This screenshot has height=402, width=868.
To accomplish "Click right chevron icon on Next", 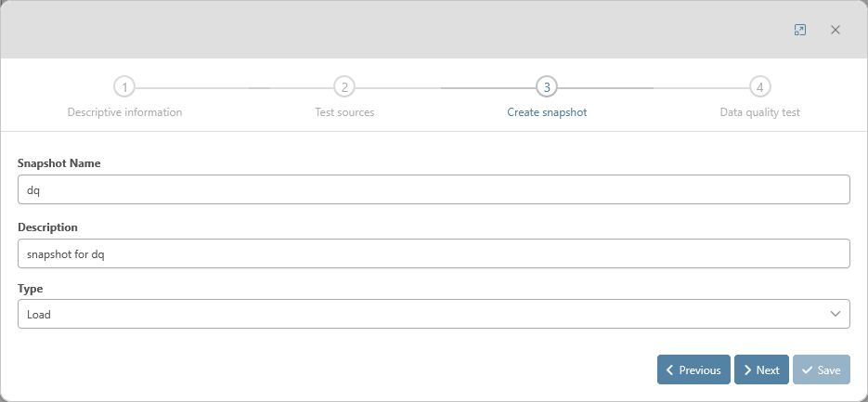I will pyautogui.click(x=747, y=370).
